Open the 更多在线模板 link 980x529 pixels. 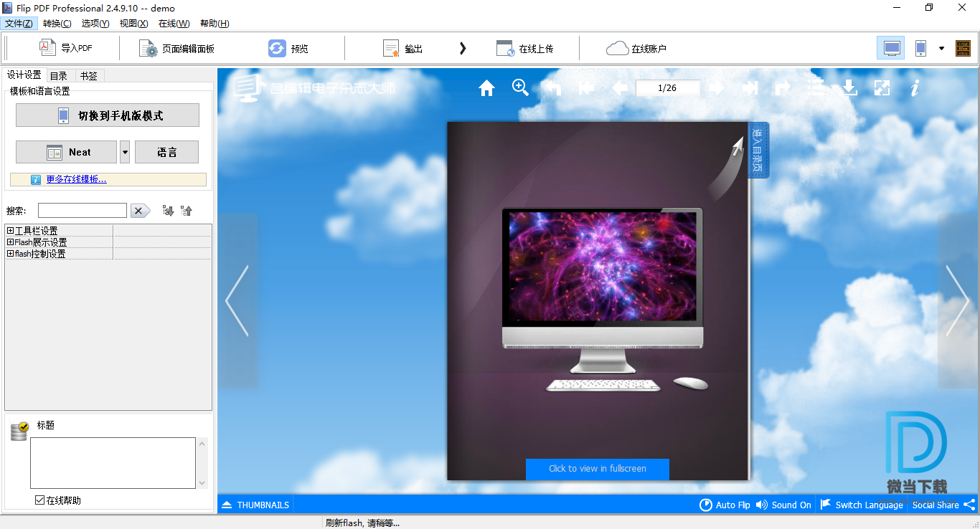pyautogui.click(x=77, y=179)
